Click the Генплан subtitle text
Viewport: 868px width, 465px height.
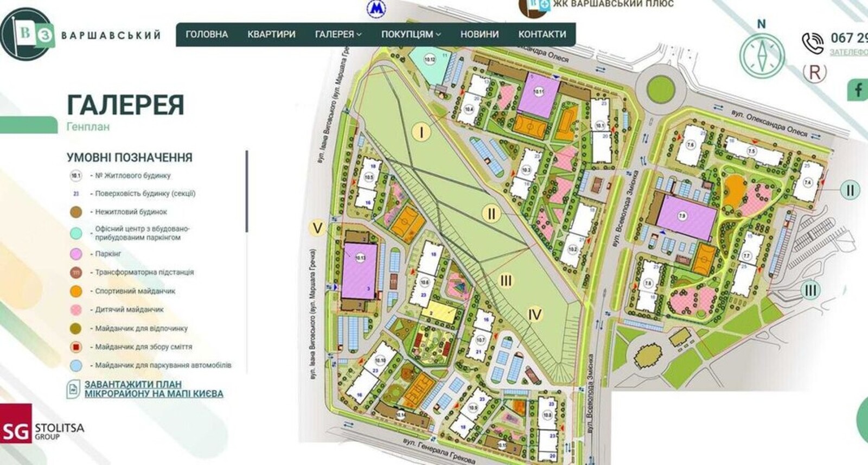88,127
